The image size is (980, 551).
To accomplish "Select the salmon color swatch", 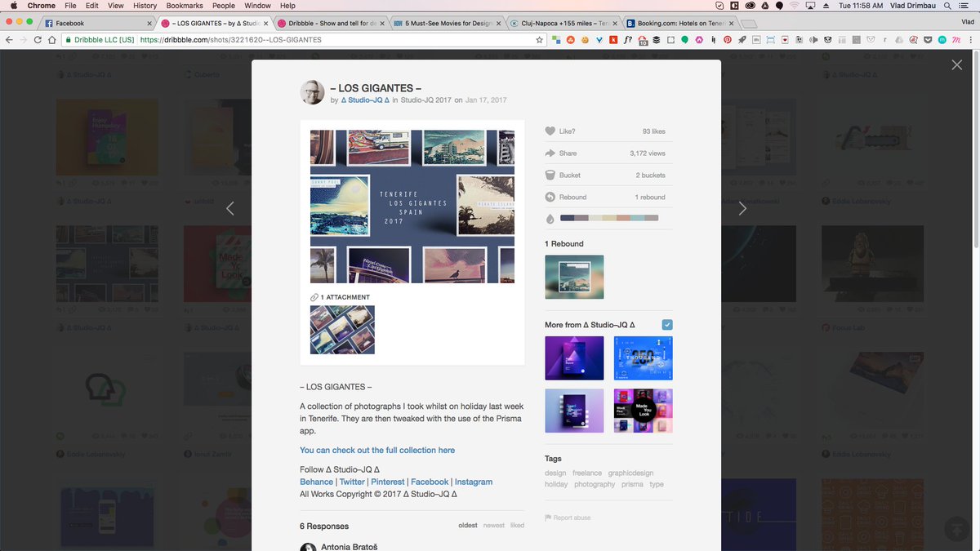I will tap(623, 218).
